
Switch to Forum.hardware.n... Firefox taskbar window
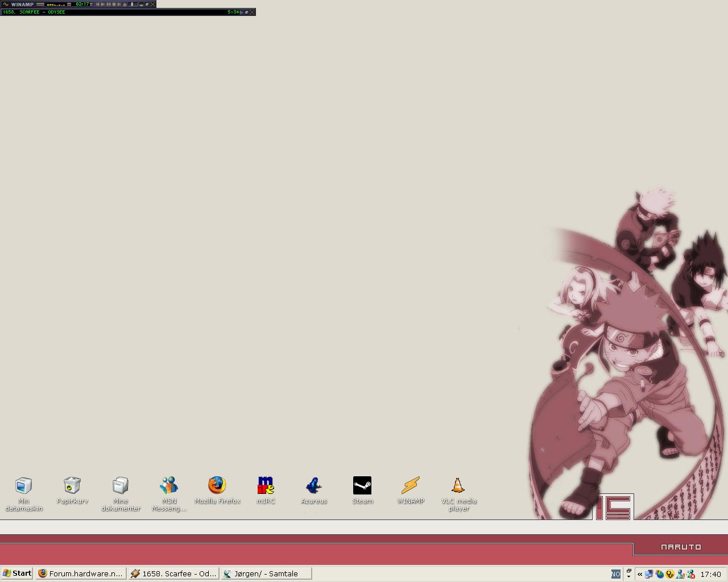pyautogui.click(x=81, y=573)
